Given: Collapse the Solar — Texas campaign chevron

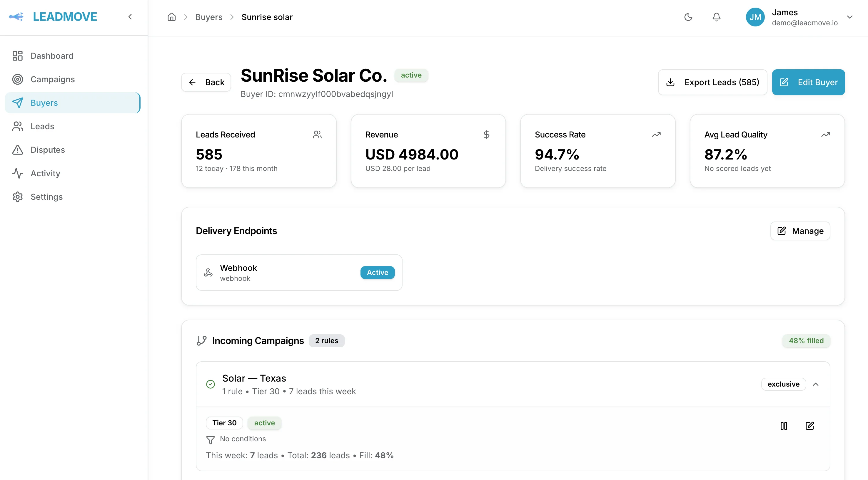Looking at the screenshot, I should [x=815, y=384].
